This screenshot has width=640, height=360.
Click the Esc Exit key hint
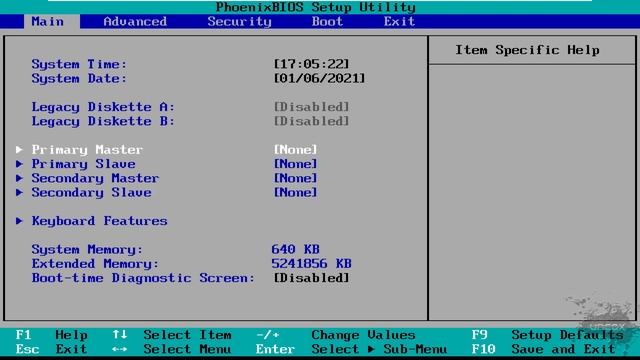tap(51, 349)
